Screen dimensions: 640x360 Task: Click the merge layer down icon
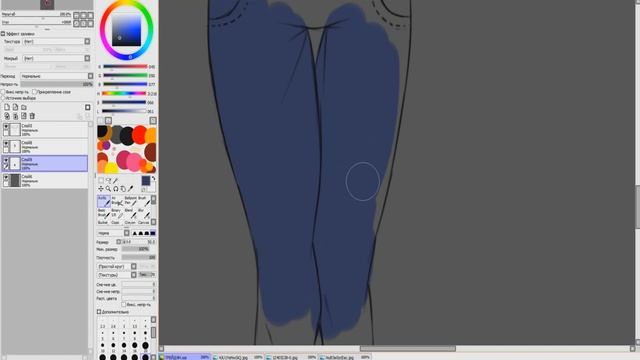tap(16, 116)
